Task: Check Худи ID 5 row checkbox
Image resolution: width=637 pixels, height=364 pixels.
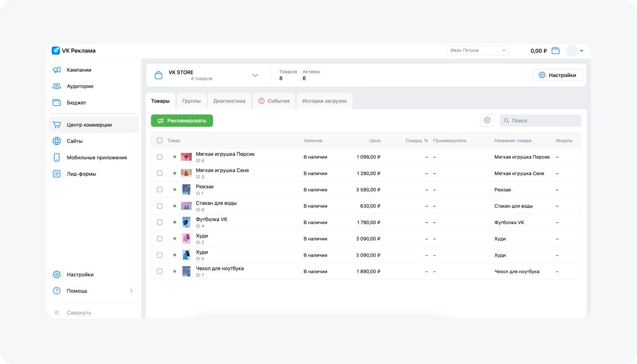Action: click(x=160, y=255)
